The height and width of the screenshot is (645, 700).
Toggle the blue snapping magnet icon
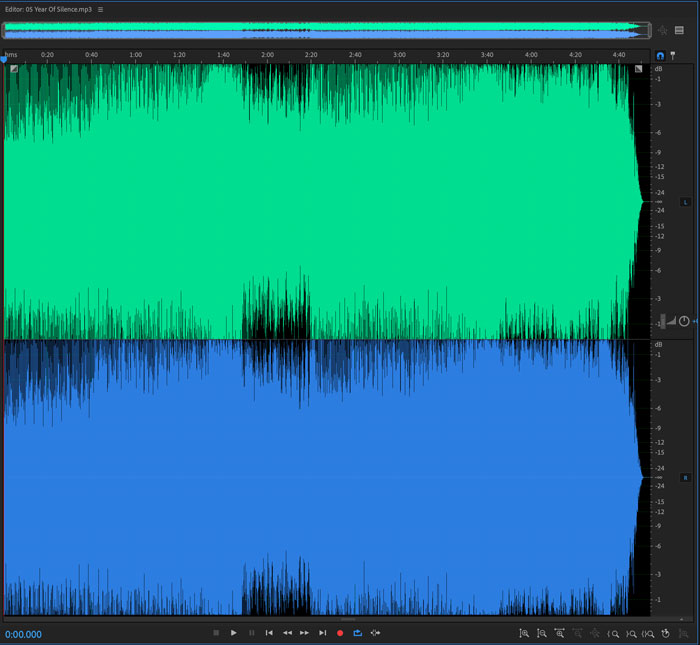coord(660,56)
